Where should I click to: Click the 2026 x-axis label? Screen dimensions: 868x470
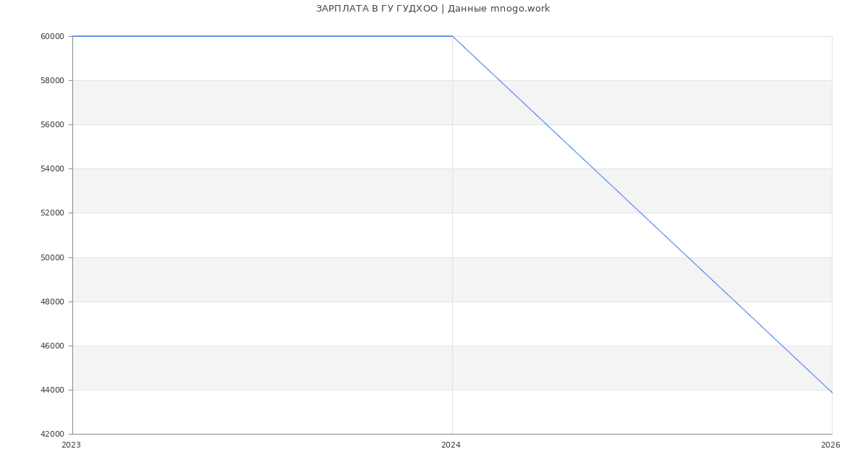click(830, 445)
